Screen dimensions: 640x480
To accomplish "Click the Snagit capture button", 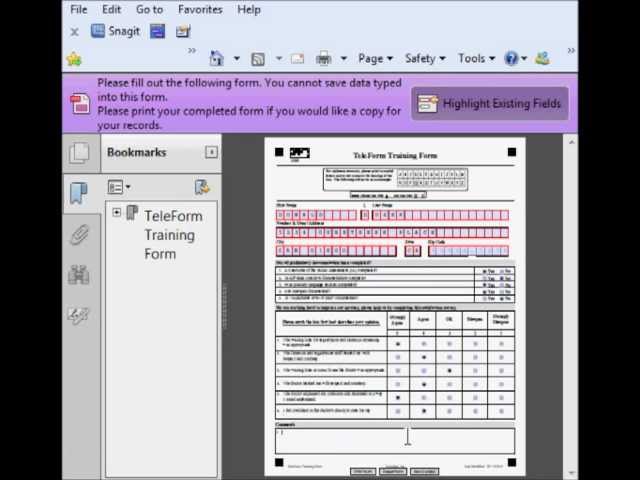I will pos(115,31).
